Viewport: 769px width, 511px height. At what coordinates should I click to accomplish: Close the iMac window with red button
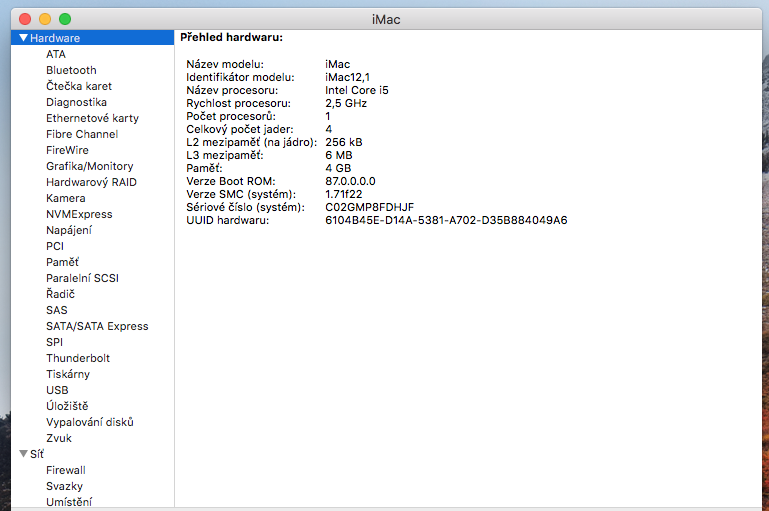pyautogui.click(x=25, y=19)
